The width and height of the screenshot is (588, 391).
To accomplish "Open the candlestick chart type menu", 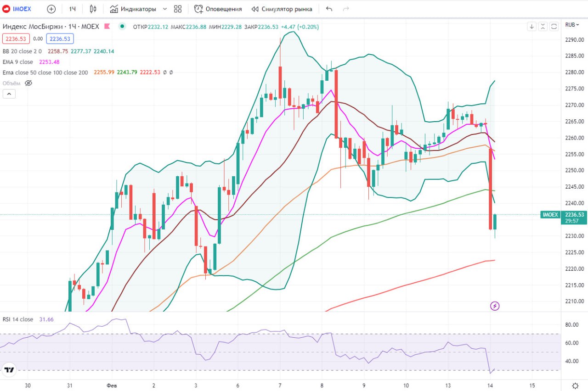I will [x=93, y=9].
